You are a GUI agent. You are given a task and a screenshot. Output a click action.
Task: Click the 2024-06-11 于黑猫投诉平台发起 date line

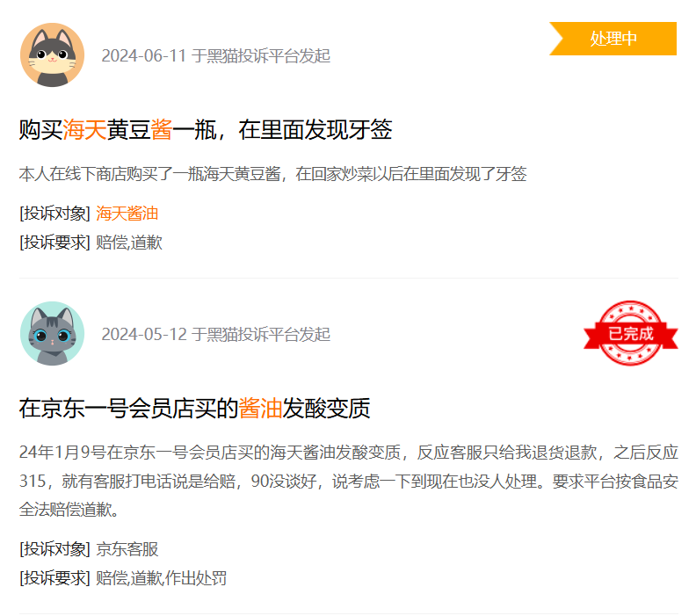215,56
